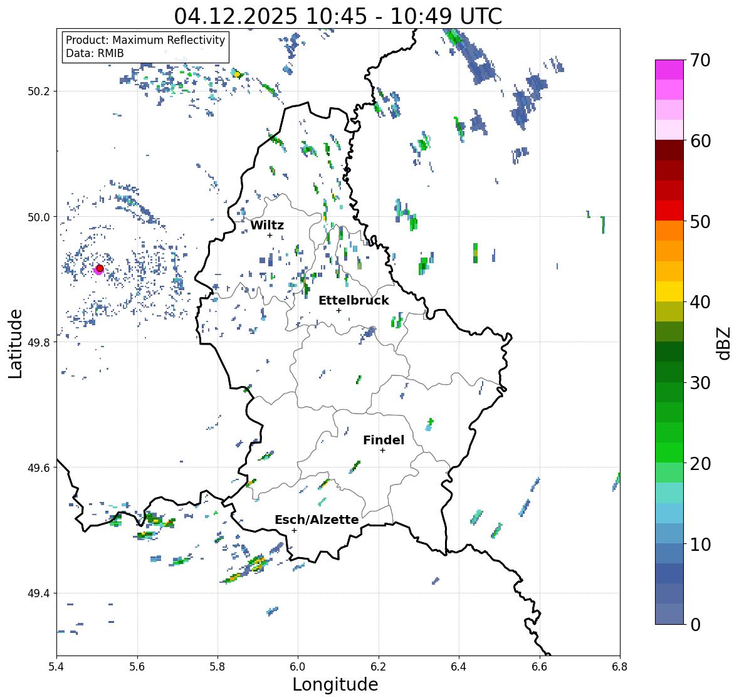Click the 20 dBZ colorbar tick label
739x700 pixels.
tap(700, 463)
